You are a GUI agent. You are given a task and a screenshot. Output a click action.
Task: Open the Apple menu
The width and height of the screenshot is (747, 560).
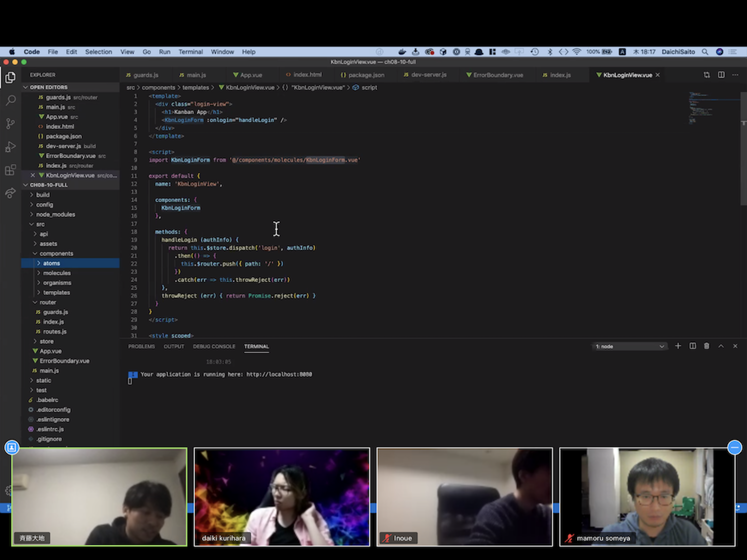[12, 52]
